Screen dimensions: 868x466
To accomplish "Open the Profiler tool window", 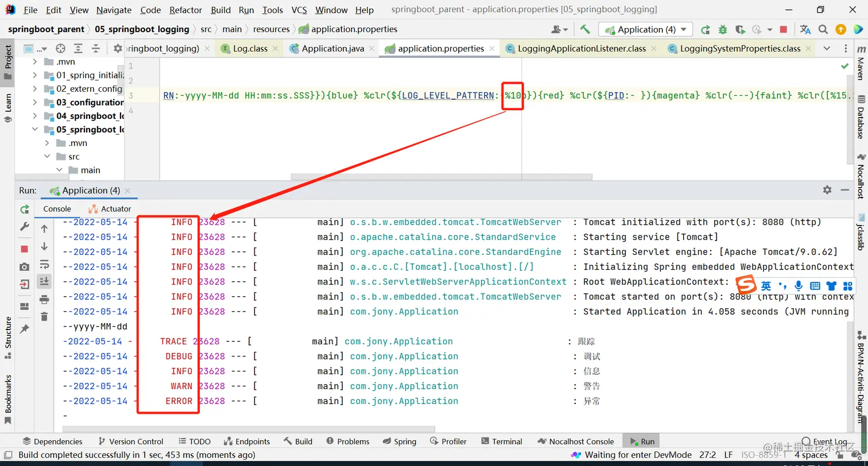I will 448,441.
